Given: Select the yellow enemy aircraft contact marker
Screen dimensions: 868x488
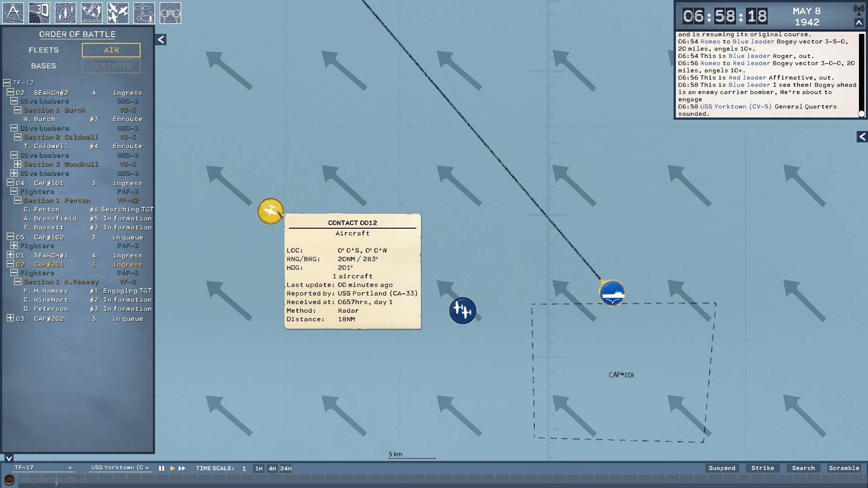Looking at the screenshot, I should click(270, 211).
